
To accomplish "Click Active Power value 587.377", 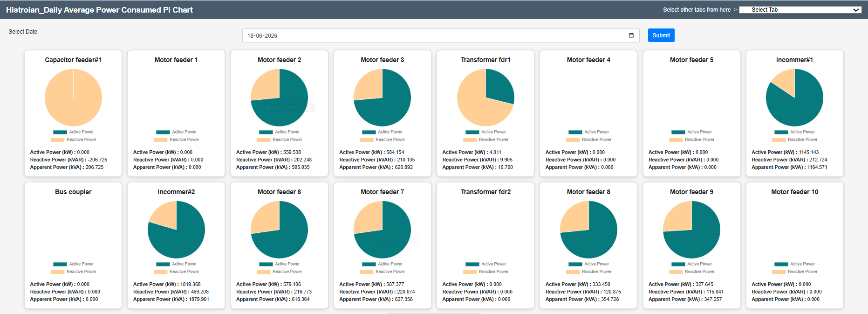I will [x=395, y=284].
